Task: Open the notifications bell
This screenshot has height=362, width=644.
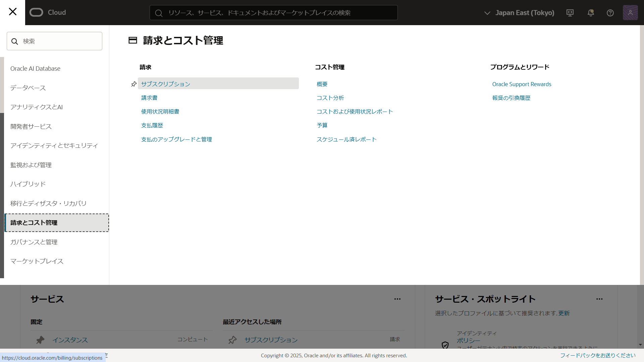Action: point(590,12)
